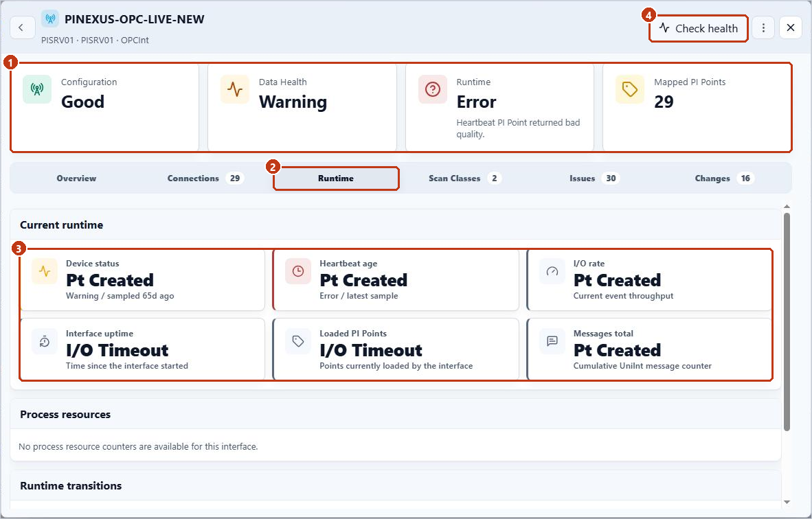Click the Data Health pulse icon

(x=234, y=89)
